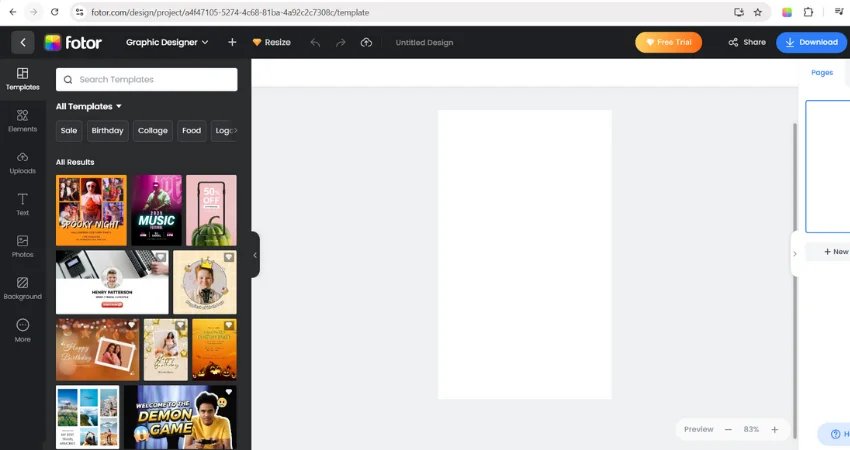
Task: Select the Birthday category chip
Action: click(x=107, y=131)
